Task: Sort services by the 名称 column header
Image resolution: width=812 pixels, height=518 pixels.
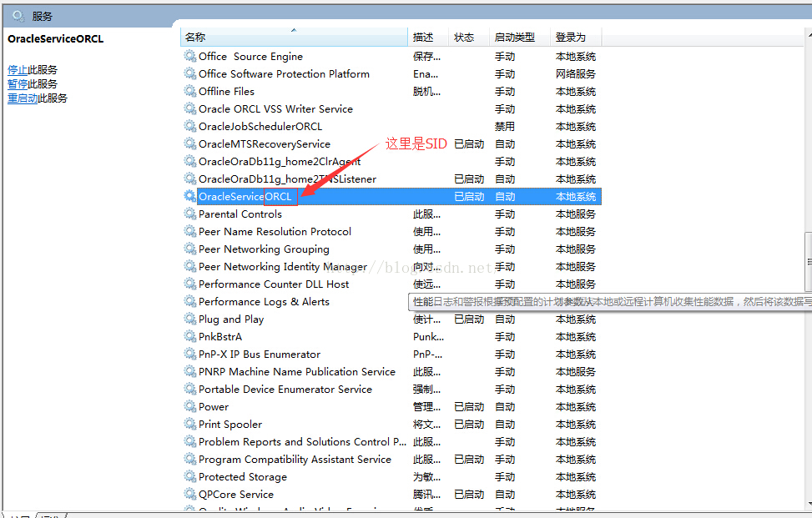Action: click(x=294, y=38)
